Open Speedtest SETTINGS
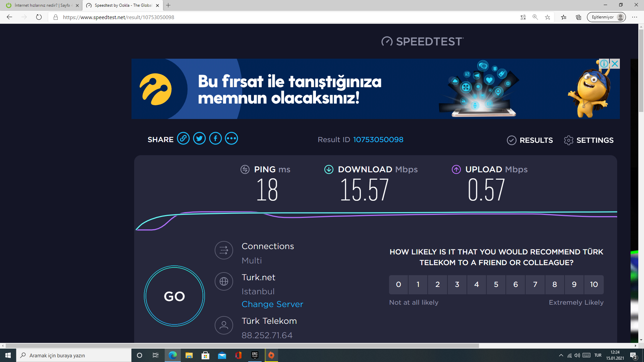Screen dimensions: 644x362 [589, 140]
